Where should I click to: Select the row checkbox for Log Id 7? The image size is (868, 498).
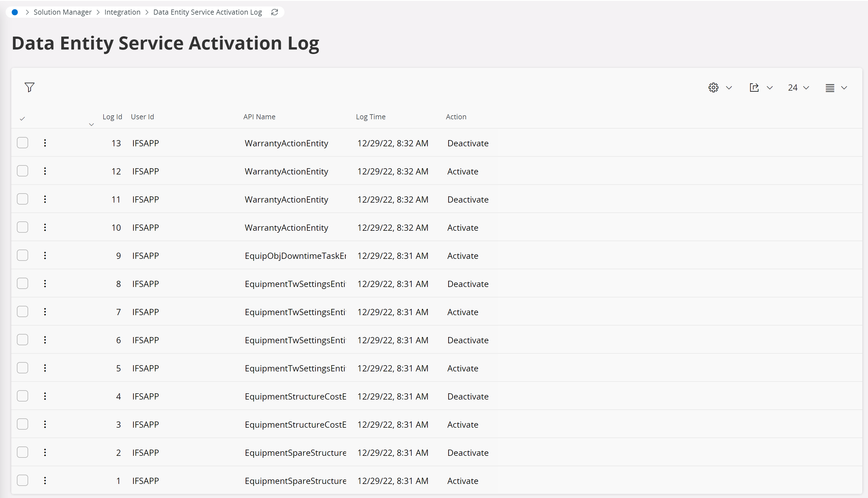[x=23, y=311]
